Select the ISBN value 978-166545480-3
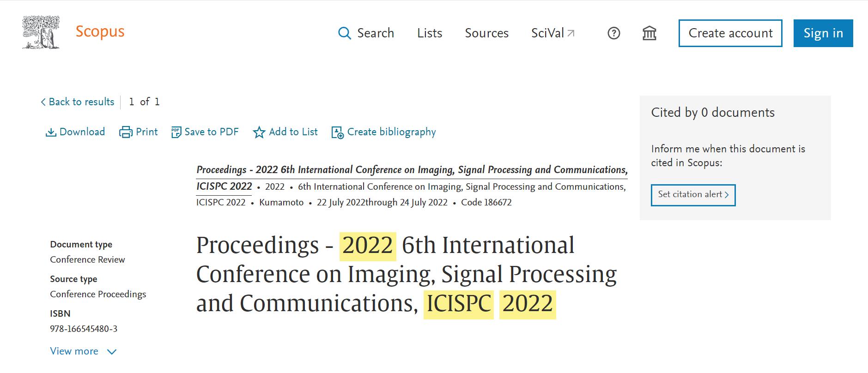The width and height of the screenshot is (868, 373). coord(84,329)
